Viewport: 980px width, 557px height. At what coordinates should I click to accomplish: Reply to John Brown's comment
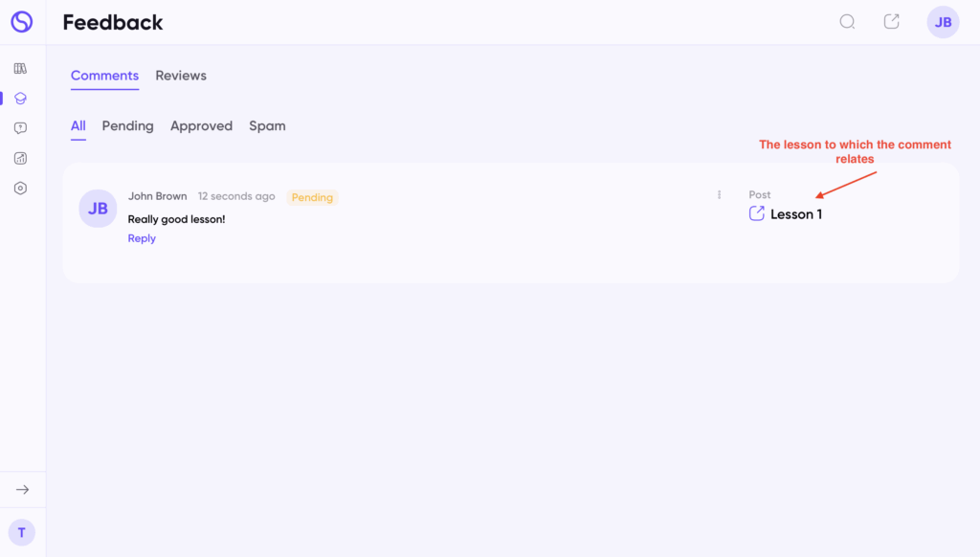click(142, 238)
